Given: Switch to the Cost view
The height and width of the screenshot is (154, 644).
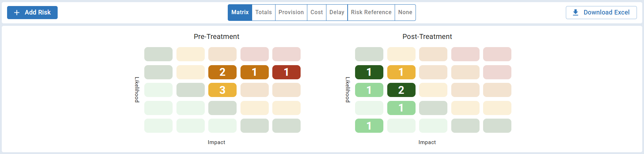Looking at the screenshot, I should (x=317, y=12).
